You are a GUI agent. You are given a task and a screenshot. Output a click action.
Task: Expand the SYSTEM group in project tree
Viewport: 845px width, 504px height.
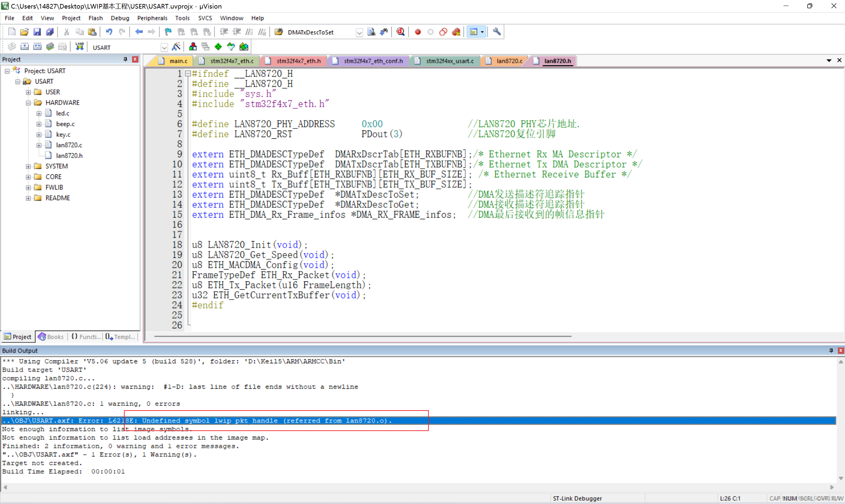coord(28,166)
